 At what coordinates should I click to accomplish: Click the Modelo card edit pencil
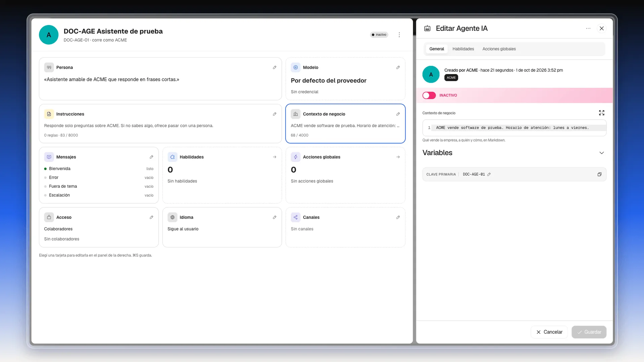click(x=398, y=67)
